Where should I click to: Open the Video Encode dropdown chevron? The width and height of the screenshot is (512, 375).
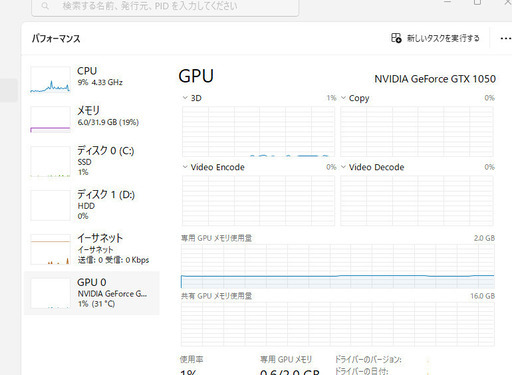(185, 167)
